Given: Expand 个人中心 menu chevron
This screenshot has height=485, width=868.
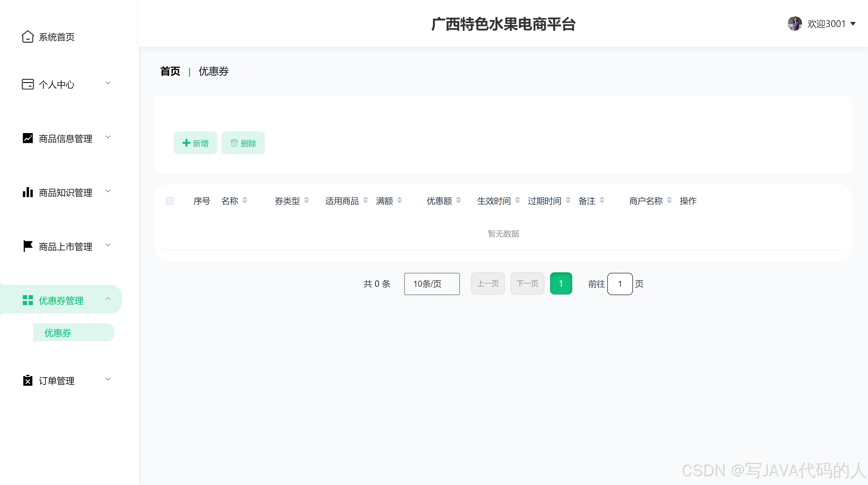Looking at the screenshot, I should click(108, 83).
